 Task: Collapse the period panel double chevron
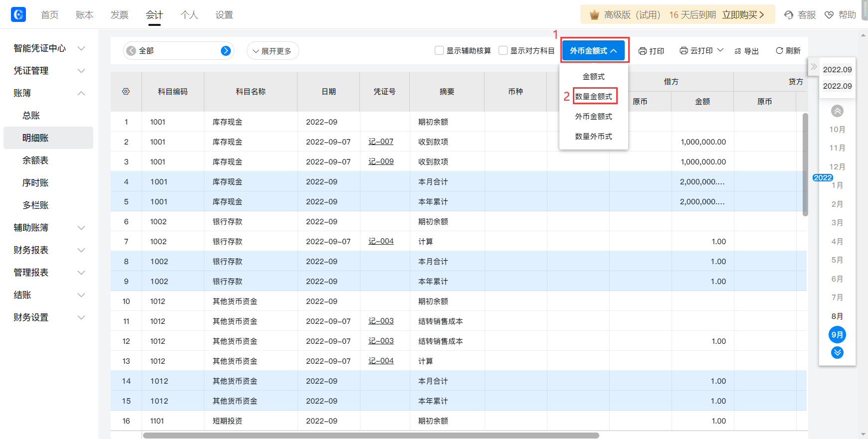tap(814, 66)
